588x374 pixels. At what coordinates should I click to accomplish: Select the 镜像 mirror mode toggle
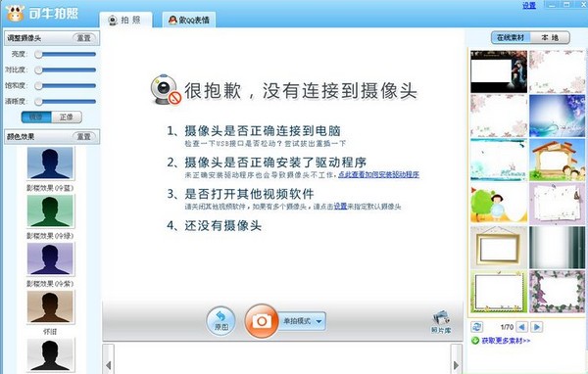point(36,117)
